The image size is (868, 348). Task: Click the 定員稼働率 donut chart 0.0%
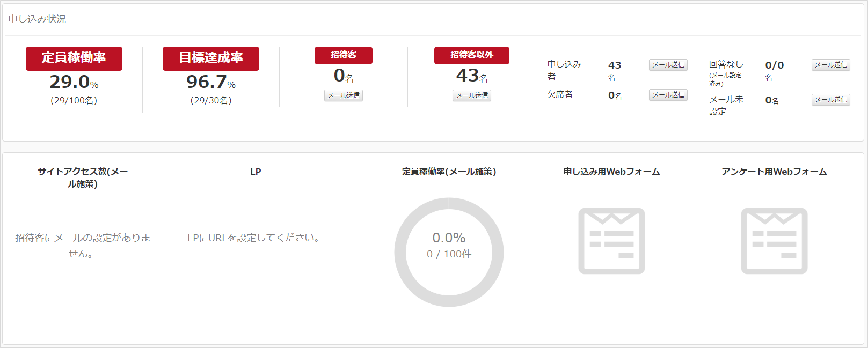(x=449, y=252)
